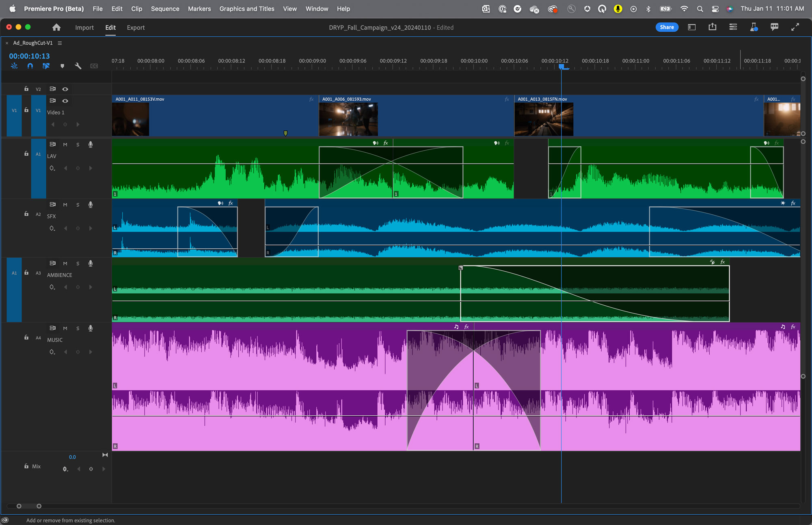
Task: Toggle Snap with the magnet icon
Action: [x=30, y=65]
